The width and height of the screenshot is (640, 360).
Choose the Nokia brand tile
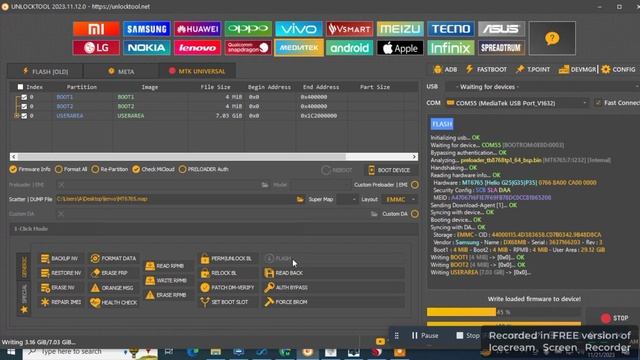(147, 48)
